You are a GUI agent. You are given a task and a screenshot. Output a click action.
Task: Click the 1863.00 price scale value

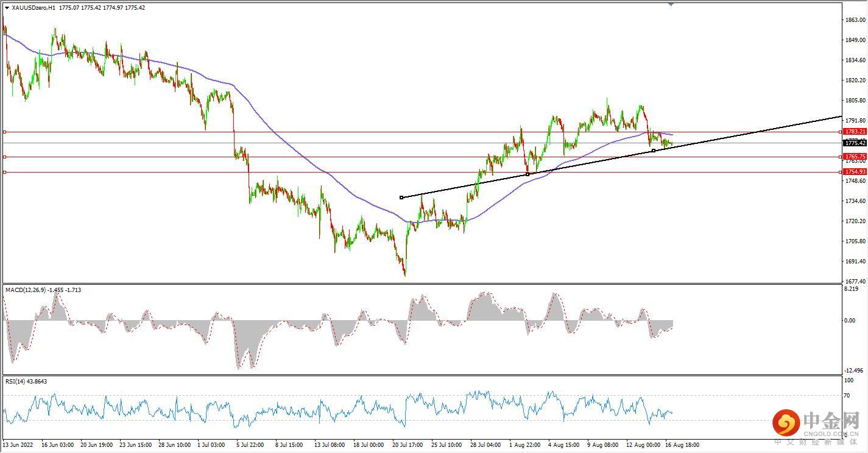855,20
